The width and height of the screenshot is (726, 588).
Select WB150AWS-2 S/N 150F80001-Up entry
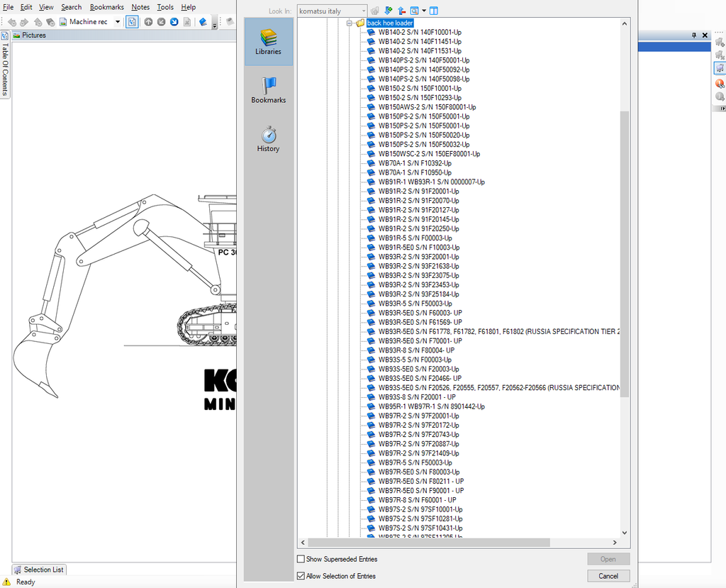pos(427,107)
